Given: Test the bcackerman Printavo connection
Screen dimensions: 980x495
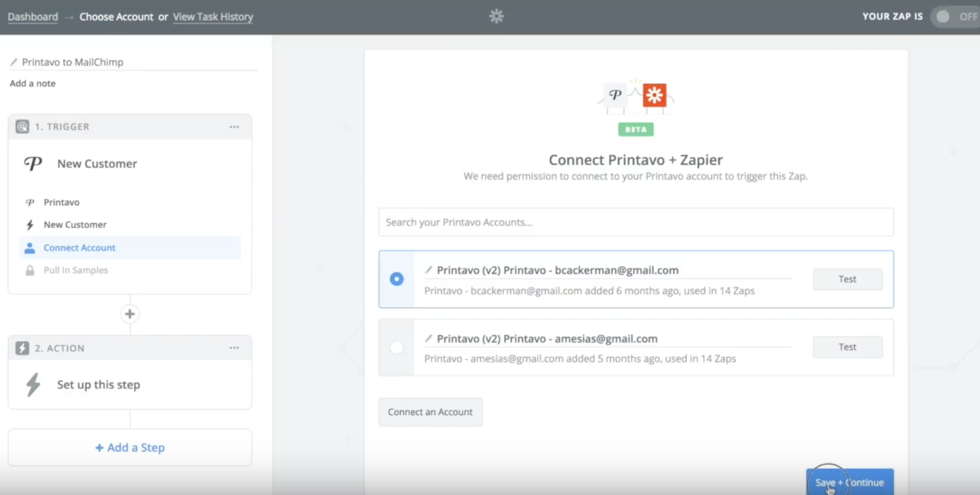Looking at the screenshot, I should [x=848, y=279].
